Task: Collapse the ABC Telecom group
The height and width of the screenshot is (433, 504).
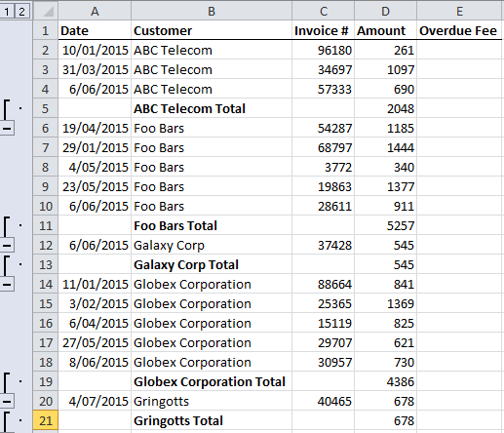Action: 7,129
